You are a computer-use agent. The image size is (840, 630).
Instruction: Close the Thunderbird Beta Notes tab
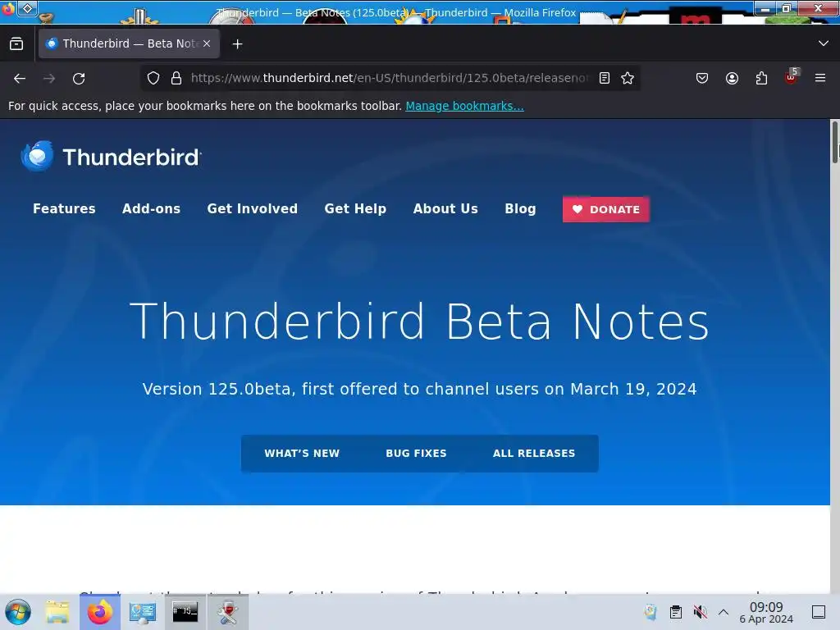[207, 44]
